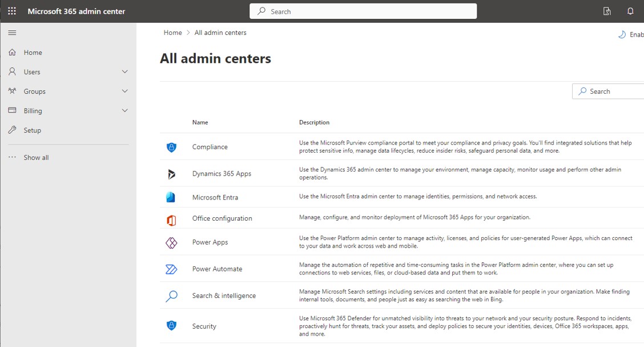Viewport: 644px width, 347px height.
Task: Click the Compliance shield icon
Action: (x=171, y=147)
